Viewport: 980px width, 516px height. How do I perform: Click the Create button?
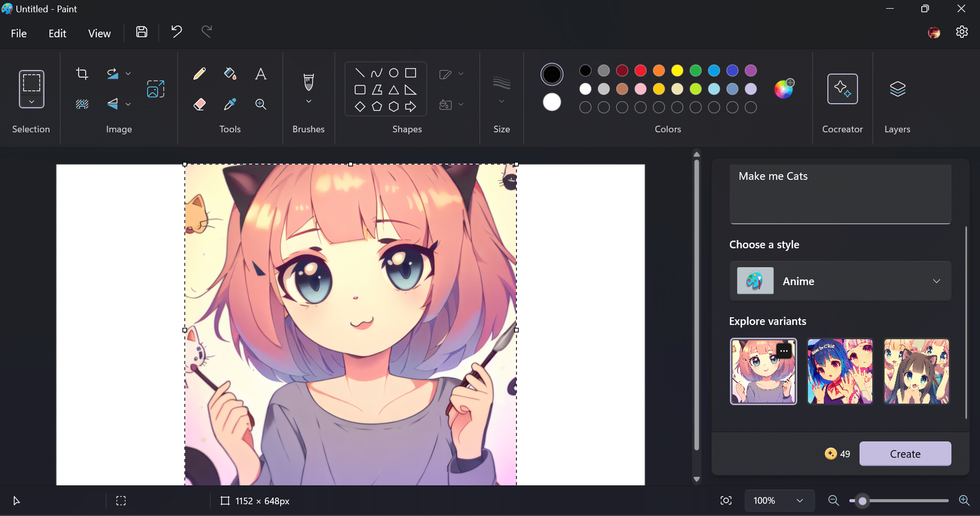tap(905, 454)
